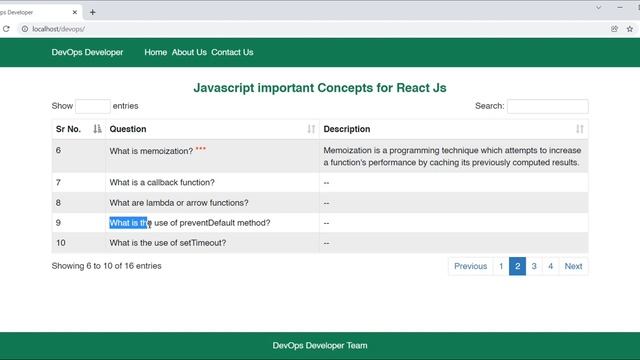Click the Description column header
Screen dimensions: 640x360
click(x=453, y=129)
